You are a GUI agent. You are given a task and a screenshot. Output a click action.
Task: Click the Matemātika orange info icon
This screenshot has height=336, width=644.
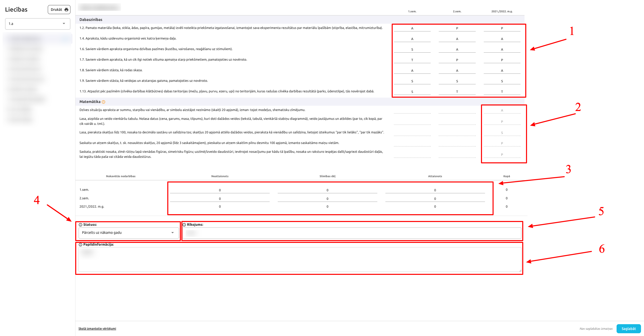click(x=103, y=102)
